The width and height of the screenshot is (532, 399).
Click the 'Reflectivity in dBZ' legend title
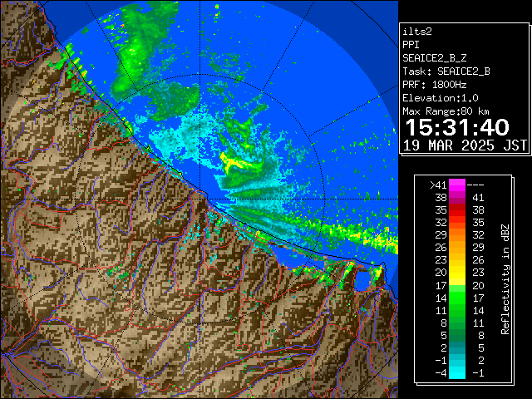coord(505,279)
